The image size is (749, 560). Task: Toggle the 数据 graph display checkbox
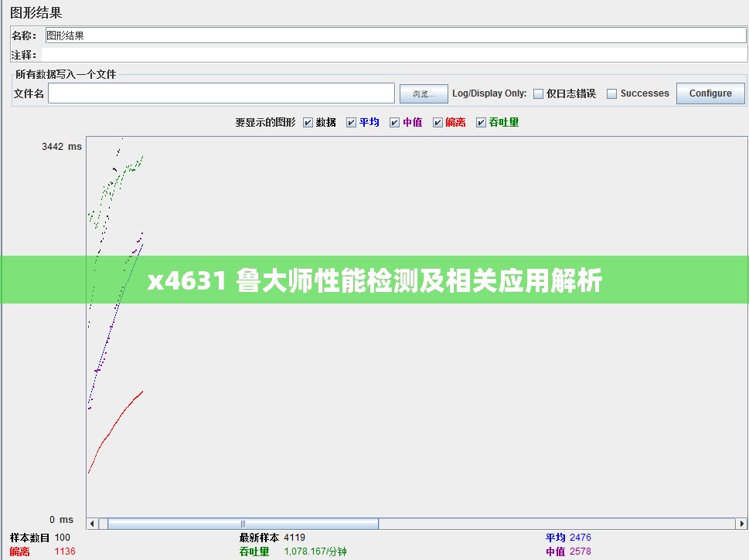(x=308, y=122)
